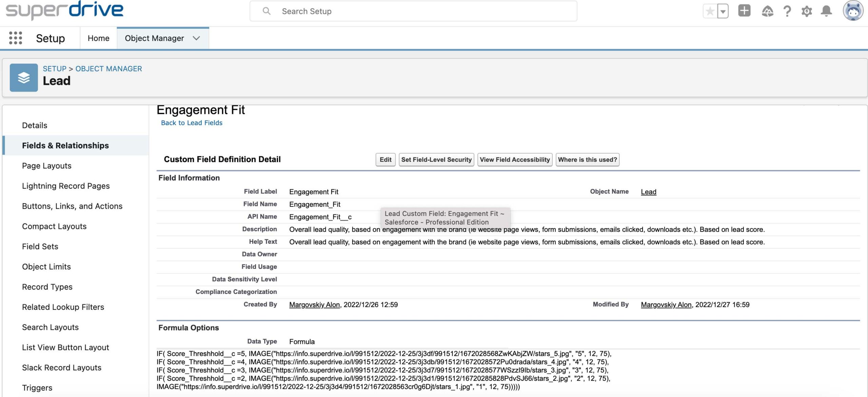Go to SETUP breadcrumb link

pos(55,69)
